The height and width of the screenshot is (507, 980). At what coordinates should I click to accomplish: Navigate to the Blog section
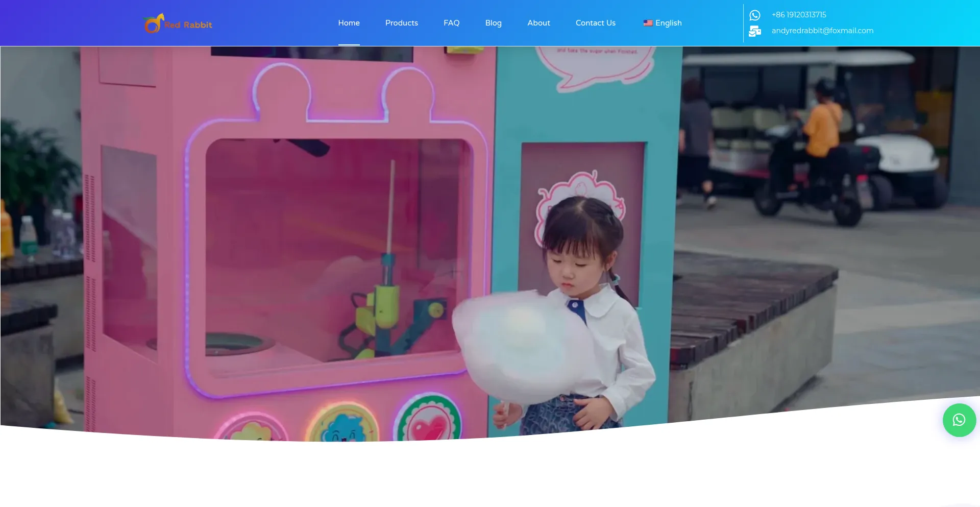pyautogui.click(x=493, y=23)
